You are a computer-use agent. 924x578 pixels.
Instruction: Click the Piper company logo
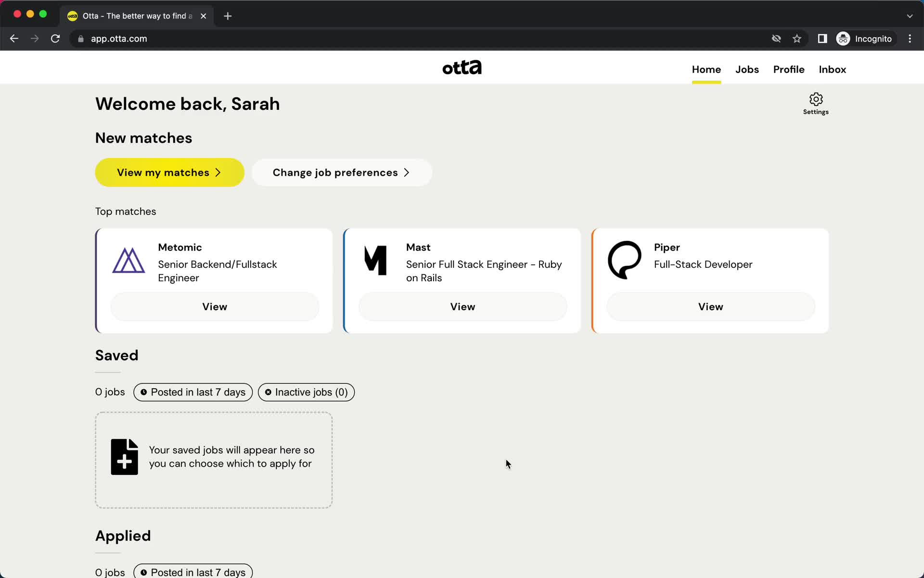(x=623, y=260)
